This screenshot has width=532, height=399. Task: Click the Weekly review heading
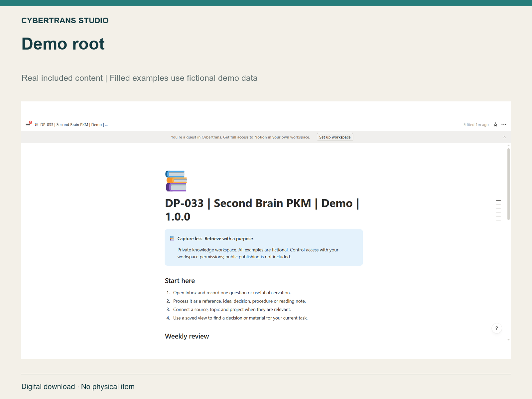187,336
